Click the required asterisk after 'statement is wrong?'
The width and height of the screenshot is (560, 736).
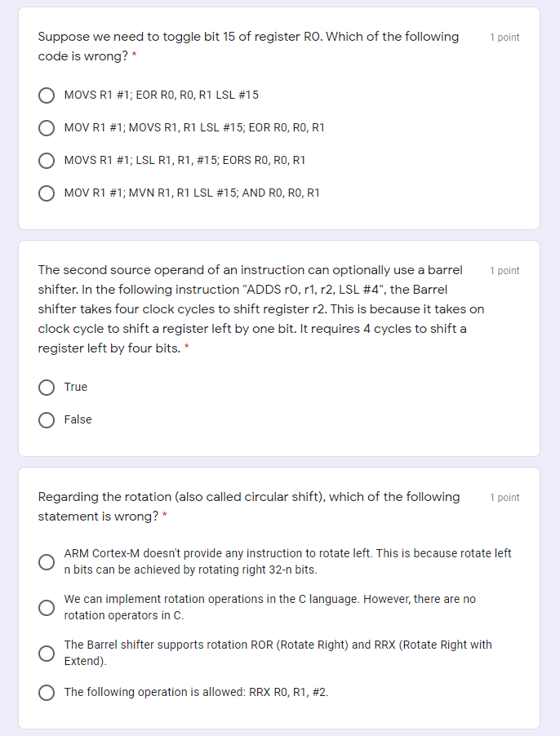(165, 517)
